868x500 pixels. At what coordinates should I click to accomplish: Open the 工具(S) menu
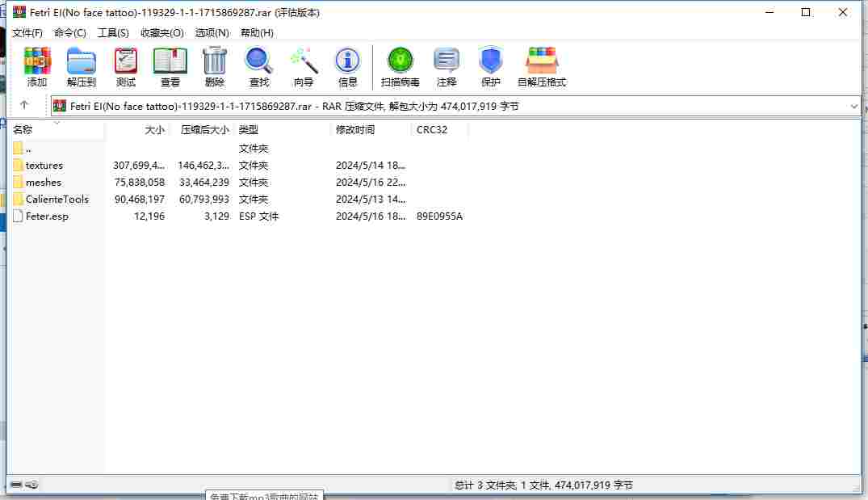click(x=113, y=32)
